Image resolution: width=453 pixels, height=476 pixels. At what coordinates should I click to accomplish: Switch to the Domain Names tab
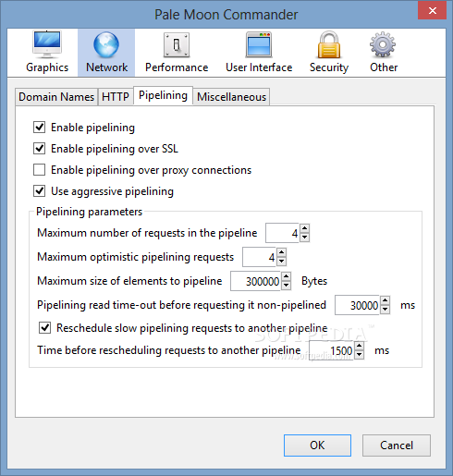click(56, 97)
